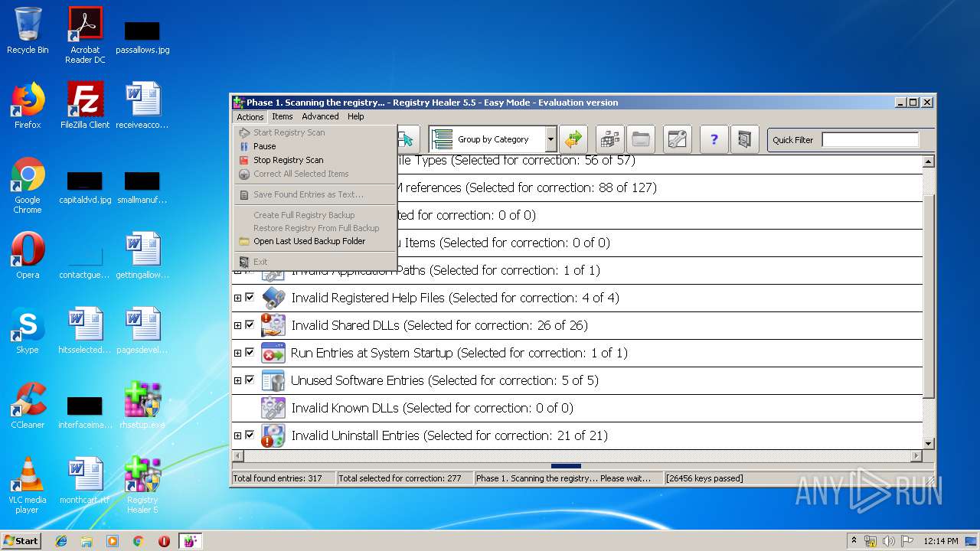
Task: Choose Pause from the Actions menu
Action: click(x=315, y=146)
